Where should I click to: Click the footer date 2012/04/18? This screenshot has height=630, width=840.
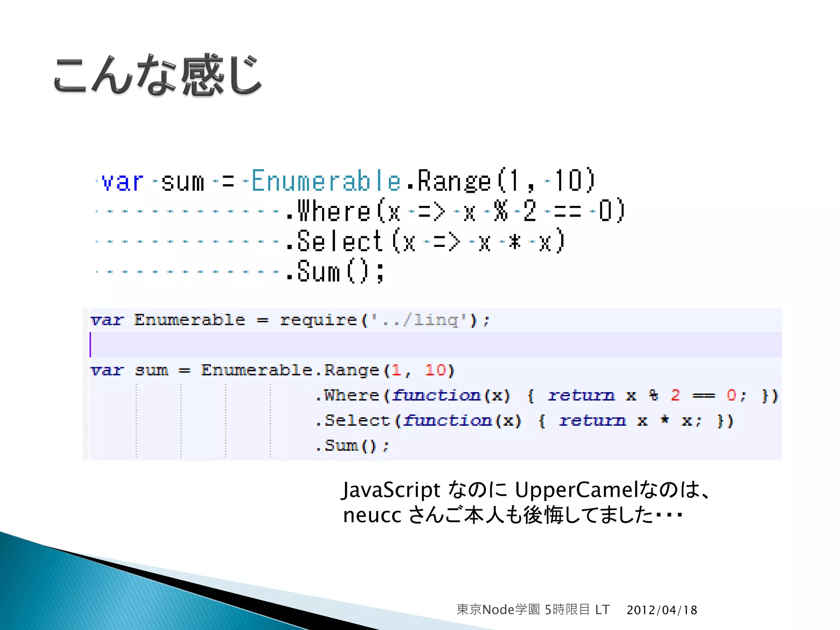coord(662,610)
